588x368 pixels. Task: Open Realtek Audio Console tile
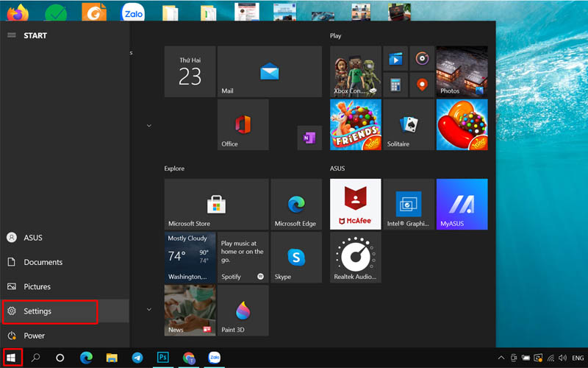(355, 258)
